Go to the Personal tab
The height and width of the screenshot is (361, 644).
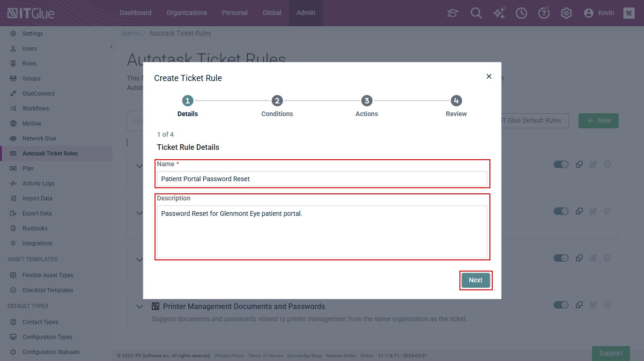(x=235, y=13)
